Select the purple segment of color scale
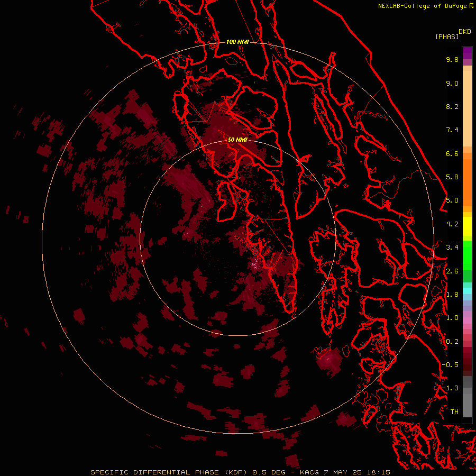 (x=467, y=53)
